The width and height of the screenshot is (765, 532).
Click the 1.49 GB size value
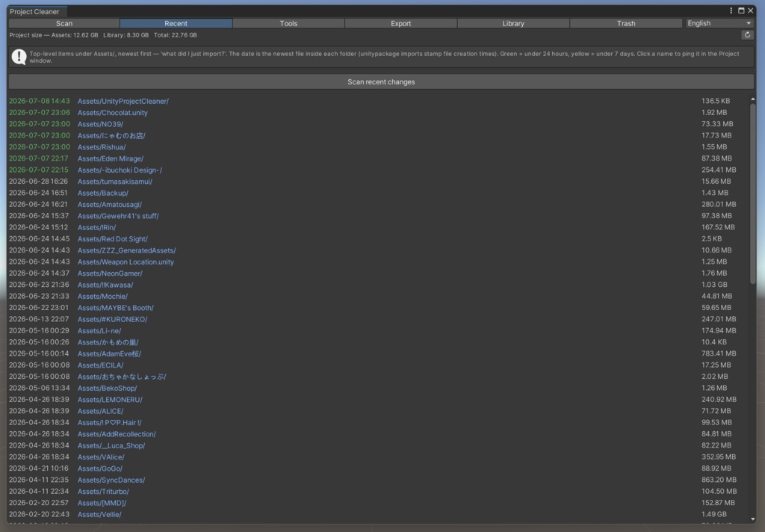pyautogui.click(x=713, y=514)
